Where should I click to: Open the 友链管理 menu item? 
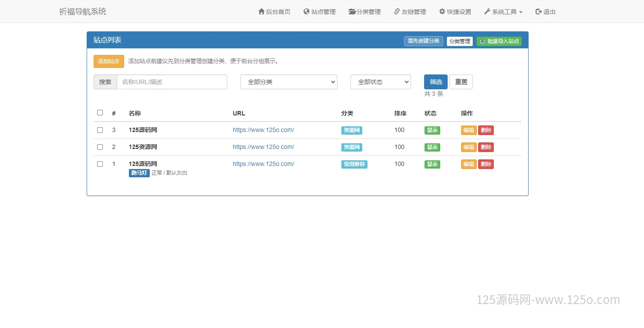pos(410,12)
